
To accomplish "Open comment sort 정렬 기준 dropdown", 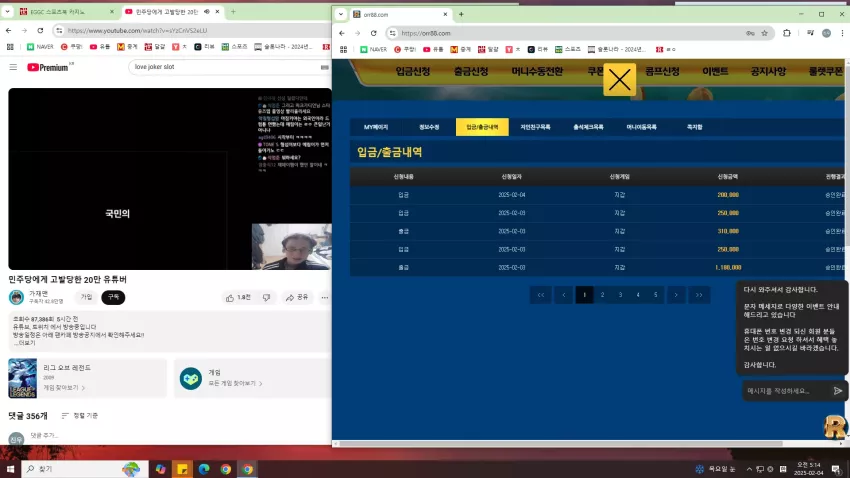I will [x=80, y=416].
